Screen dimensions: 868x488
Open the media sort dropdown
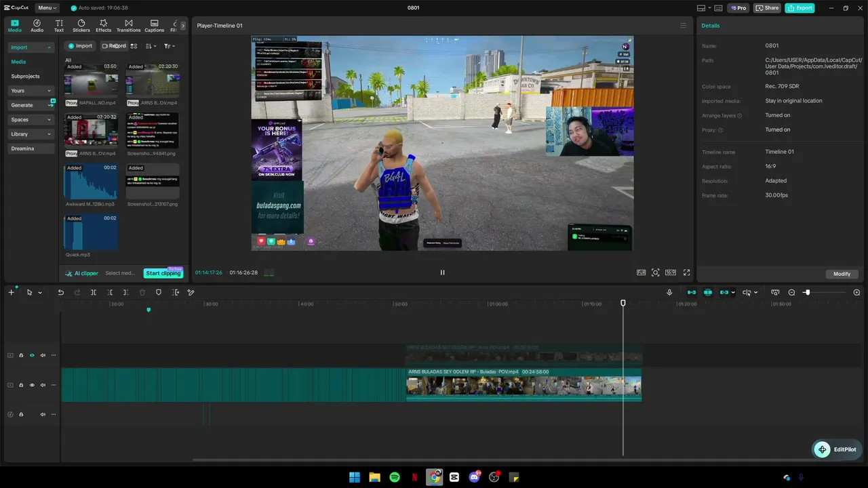pos(151,46)
